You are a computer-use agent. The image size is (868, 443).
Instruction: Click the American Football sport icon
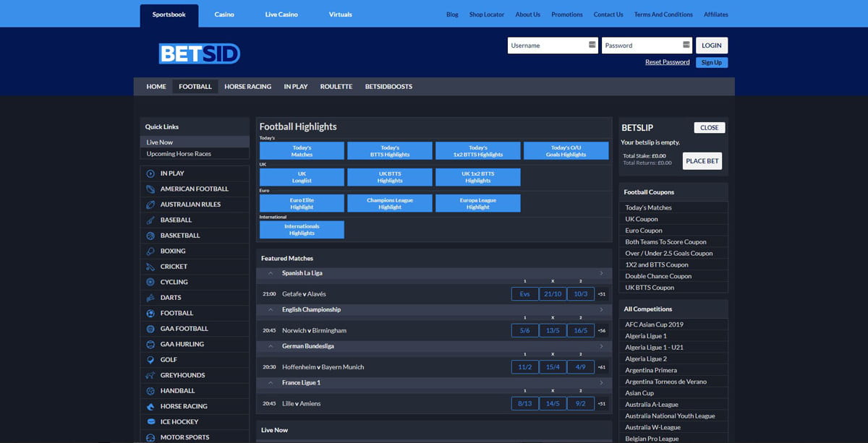click(x=150, y=189)
